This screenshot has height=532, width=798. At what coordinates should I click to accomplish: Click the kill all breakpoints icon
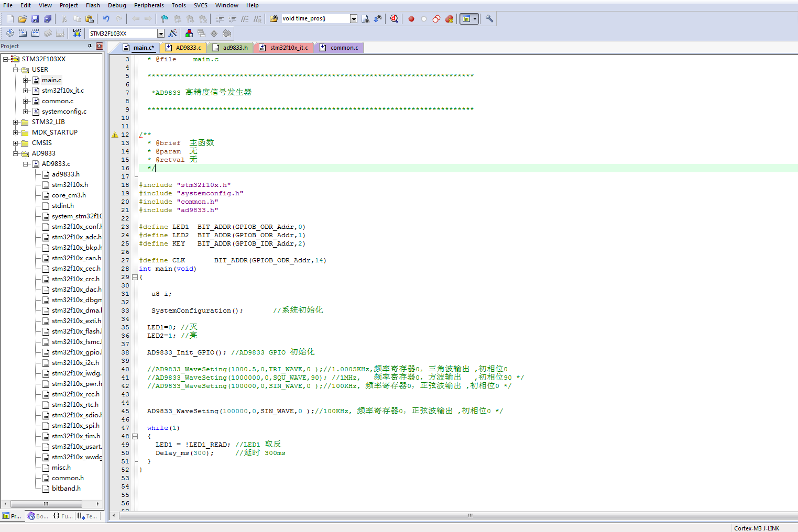pyautogui.click(x=449, y=19)
